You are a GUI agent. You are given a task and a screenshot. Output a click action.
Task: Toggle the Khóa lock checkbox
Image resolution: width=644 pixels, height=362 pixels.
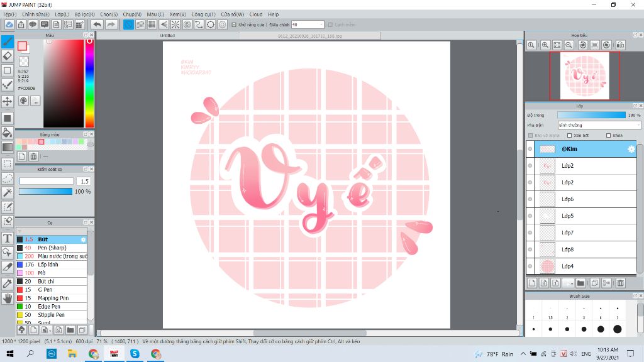(x=608, y=136)
